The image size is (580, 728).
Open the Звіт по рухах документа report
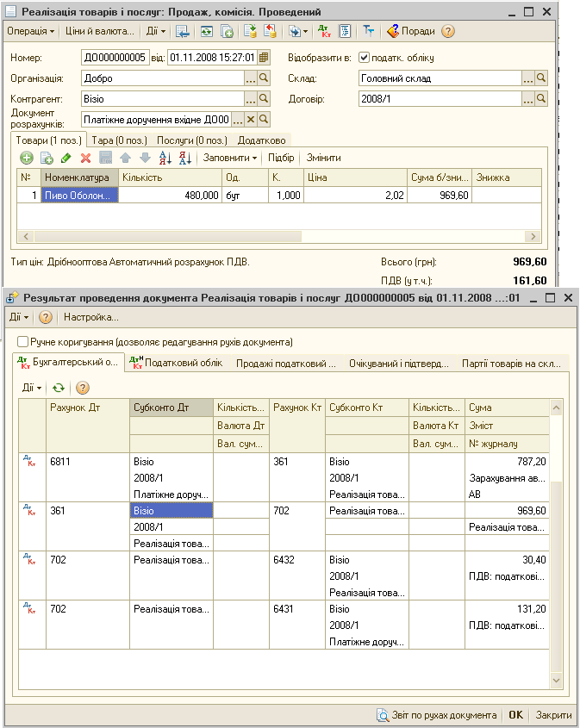pos(437,715)
